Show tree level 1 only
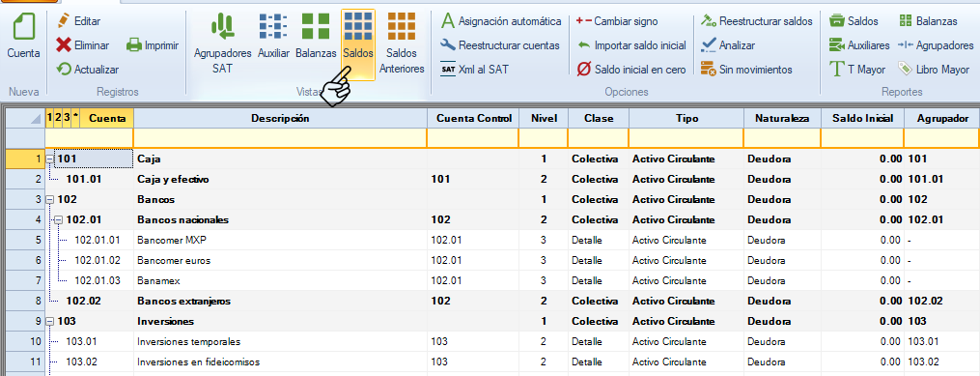Screen dimensions: 980x376 [50, 117]
